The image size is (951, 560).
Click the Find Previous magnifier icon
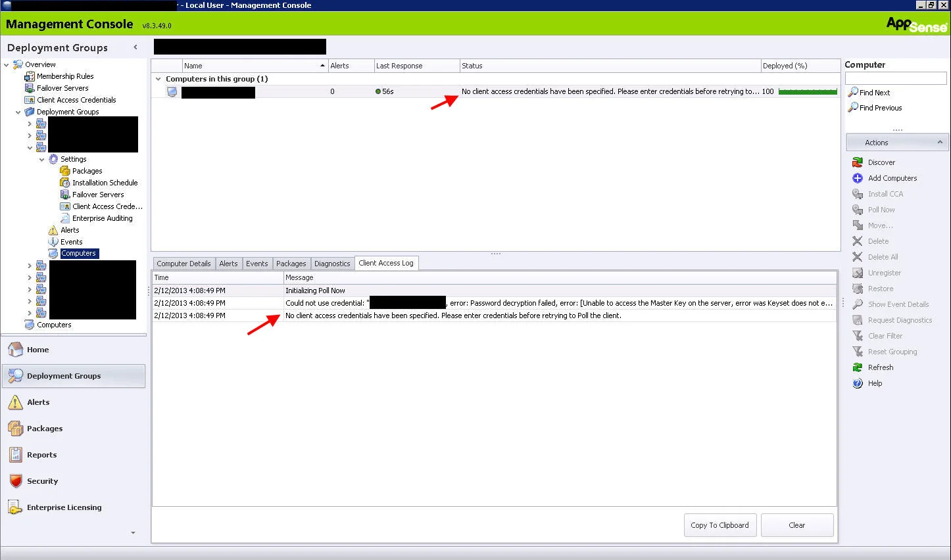coord(853,108)
